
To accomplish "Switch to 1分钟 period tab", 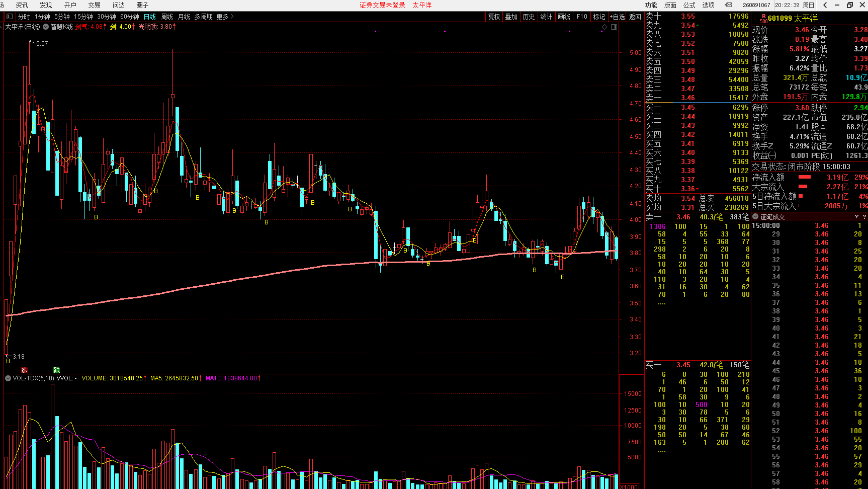I will click(42, 17).
